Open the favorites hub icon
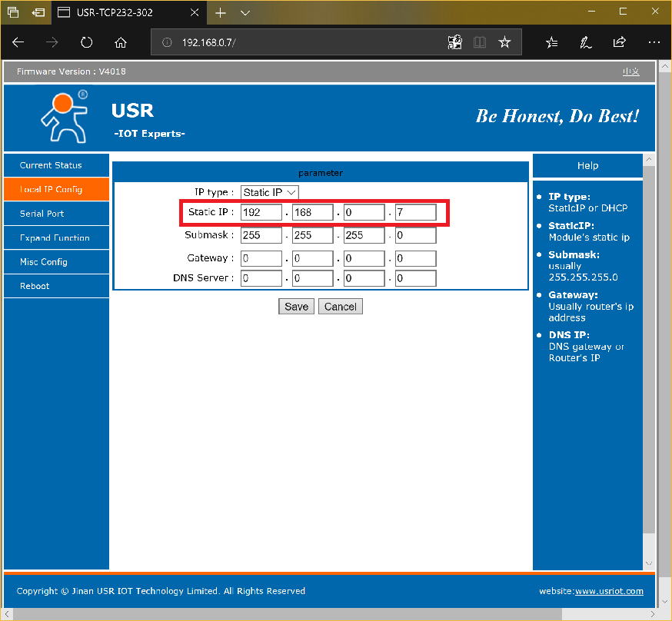This screenshot has height=621, width=672. point(551,42)
